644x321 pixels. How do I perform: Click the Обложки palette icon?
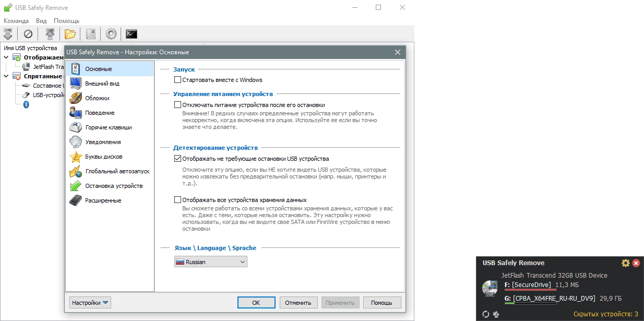pyautogui.click(x=76, y=98)
